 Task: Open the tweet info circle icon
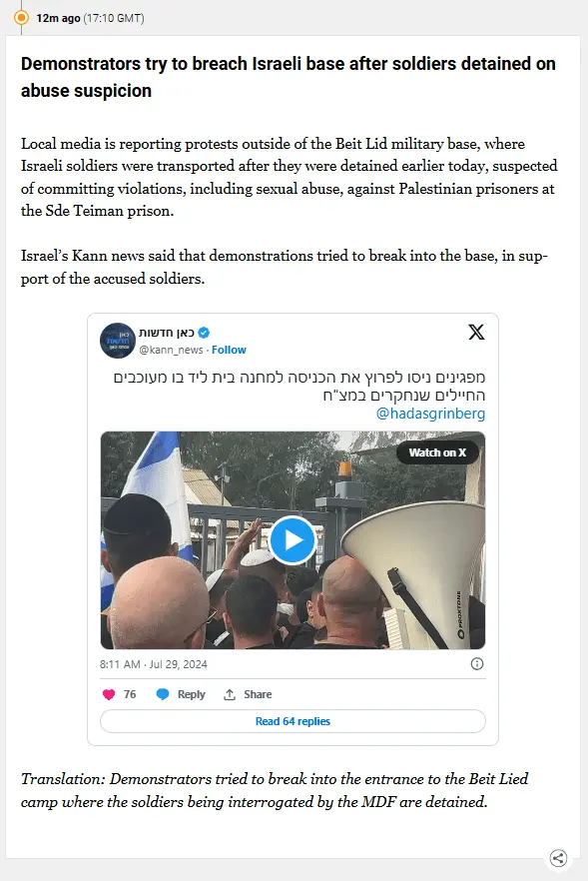pos(477,664)
